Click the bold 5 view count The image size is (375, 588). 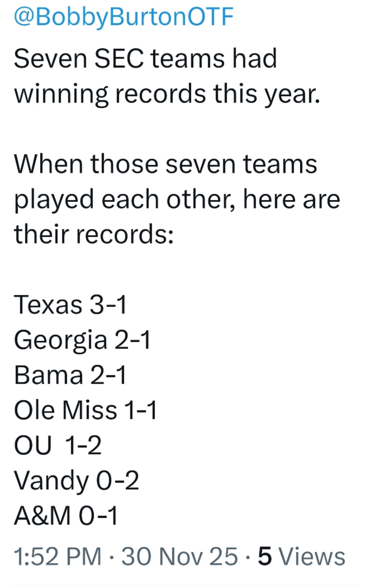(x=265, y=556)
